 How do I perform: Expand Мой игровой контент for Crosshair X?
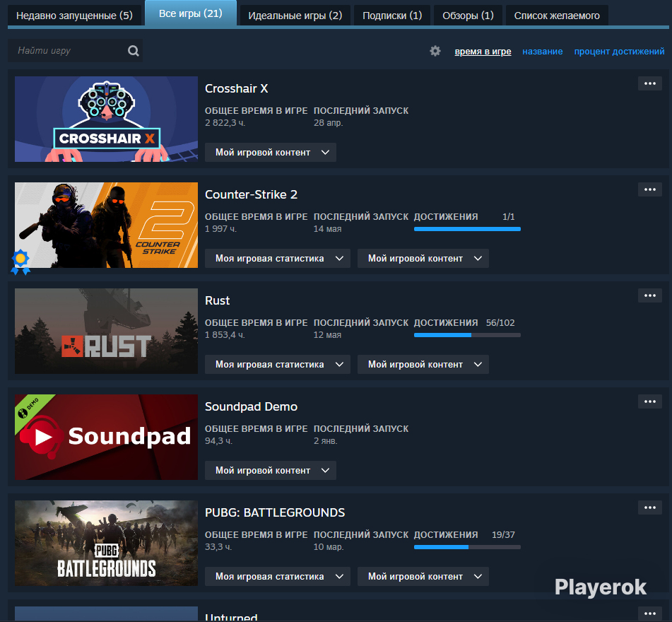coord(271,152)
